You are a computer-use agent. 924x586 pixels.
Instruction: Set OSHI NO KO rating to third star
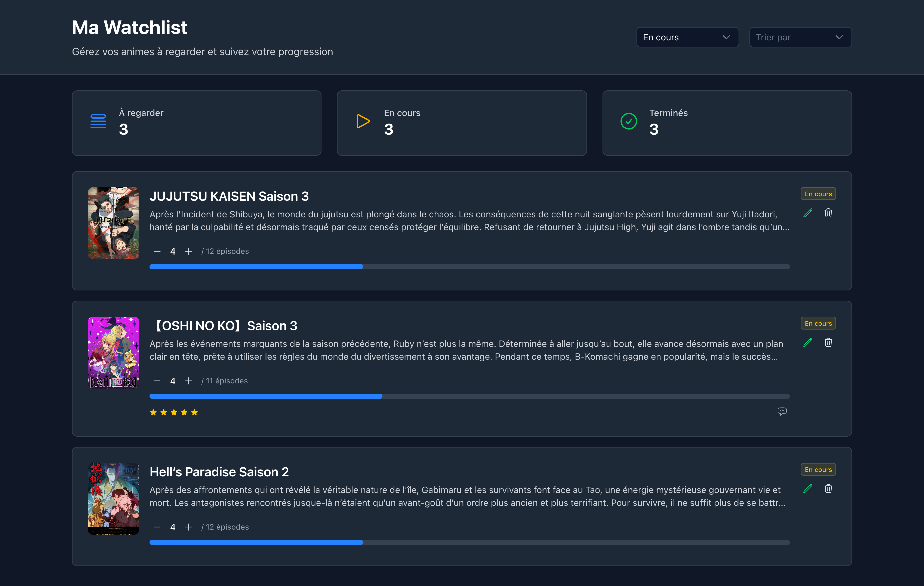pyautogui.click(x=174, y=412)
